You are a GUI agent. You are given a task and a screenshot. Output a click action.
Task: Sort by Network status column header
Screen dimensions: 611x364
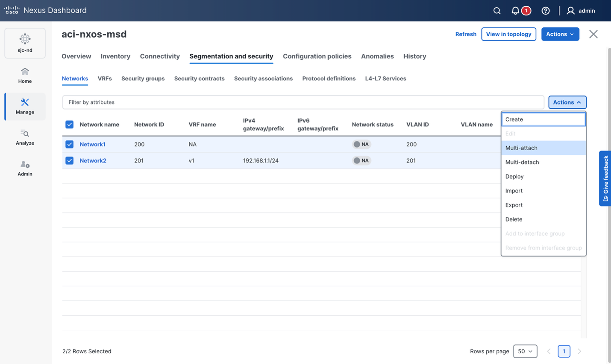click(x=373, y=125)
